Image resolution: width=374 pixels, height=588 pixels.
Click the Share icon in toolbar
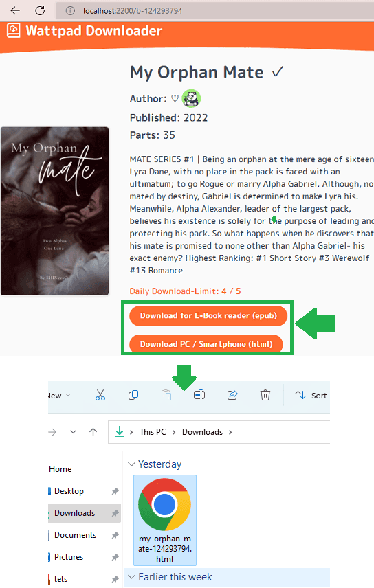232,395
